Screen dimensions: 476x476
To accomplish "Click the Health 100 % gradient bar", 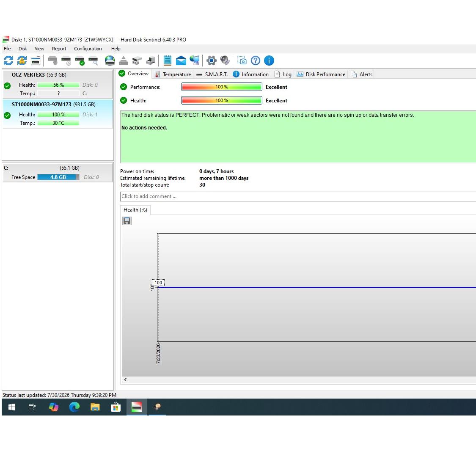I will (222, 100).
